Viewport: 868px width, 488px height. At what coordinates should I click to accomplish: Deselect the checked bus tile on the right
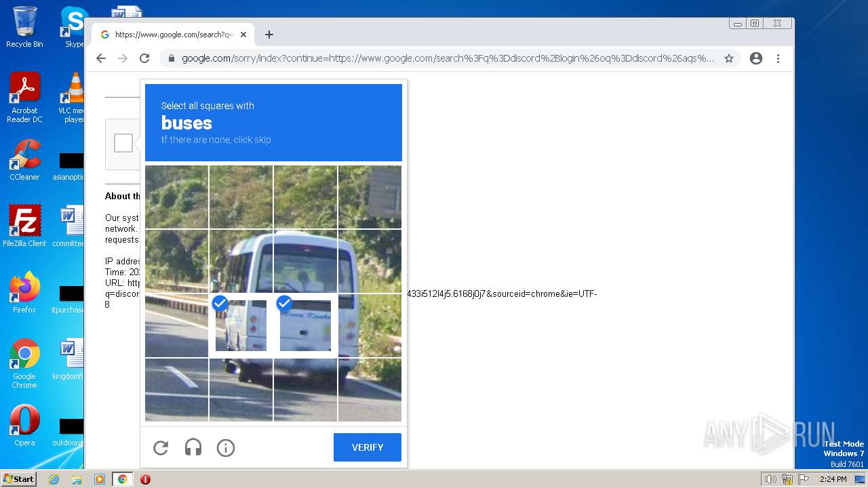(305, 325)
